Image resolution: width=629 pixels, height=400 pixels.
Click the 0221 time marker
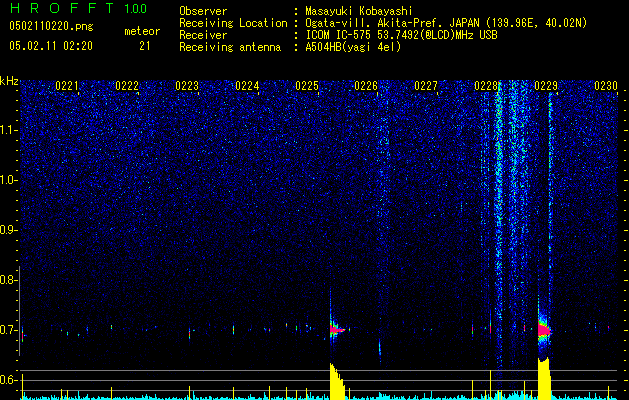(67, 86)
